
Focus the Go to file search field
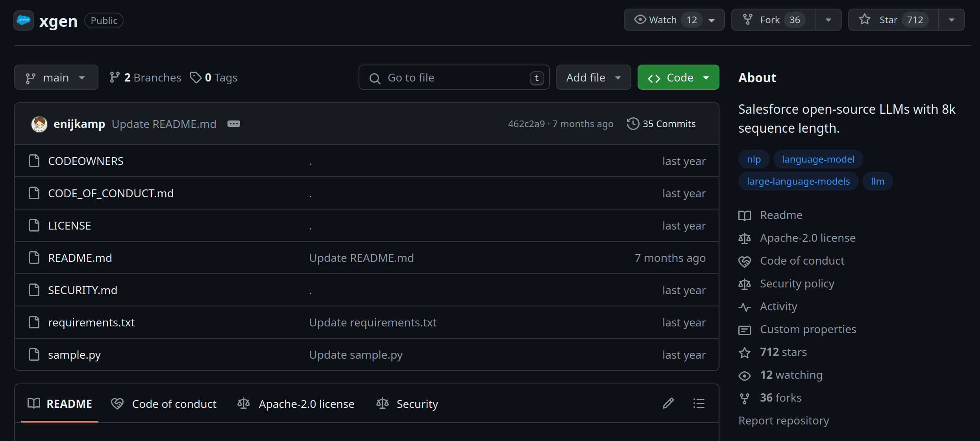pyautogui.click(x=454, y=78)
